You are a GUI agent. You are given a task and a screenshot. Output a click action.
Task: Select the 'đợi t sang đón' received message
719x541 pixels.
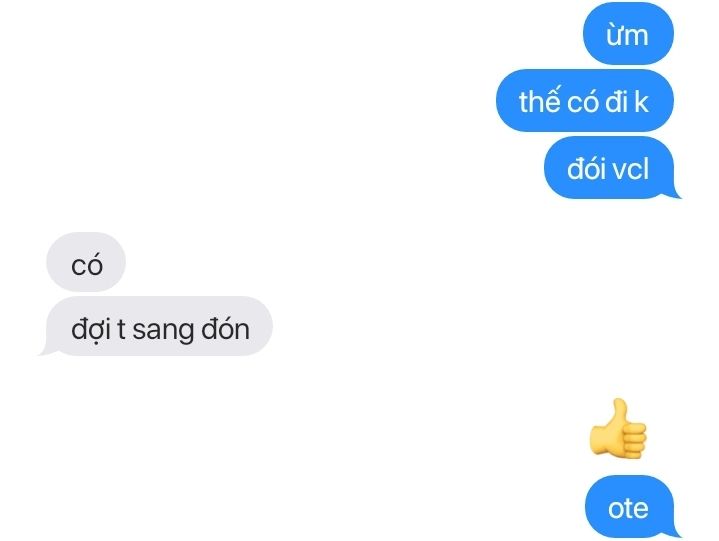[x=157, y=326]
